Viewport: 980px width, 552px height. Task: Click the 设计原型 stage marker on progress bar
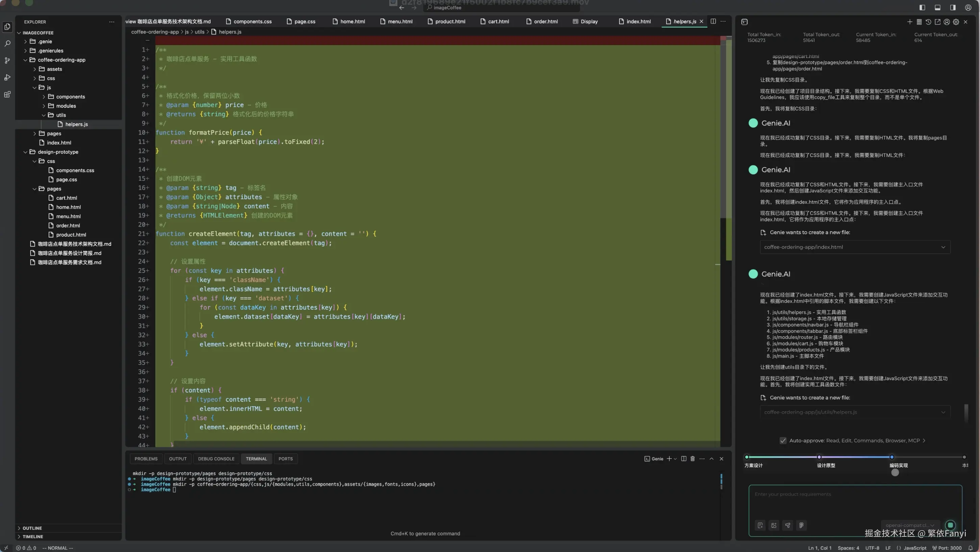pyautogui.click(x=819, y=457)
